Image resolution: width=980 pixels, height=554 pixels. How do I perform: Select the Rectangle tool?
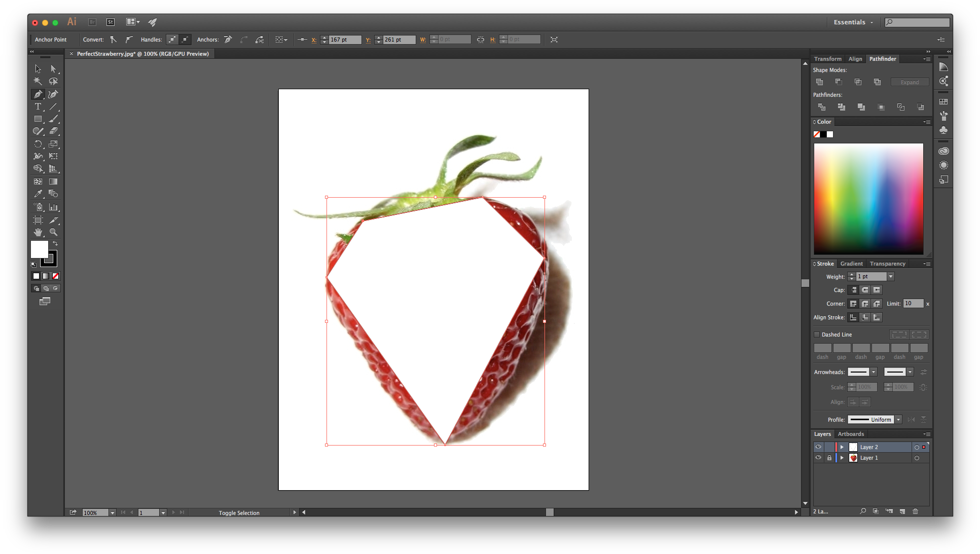tap(38, 119)
